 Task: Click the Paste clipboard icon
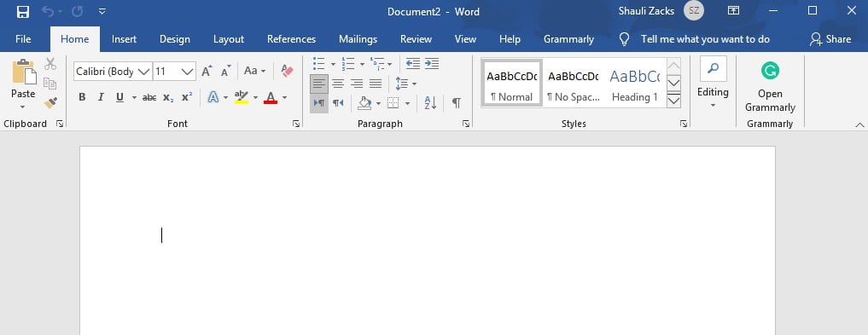tap(24, 72)
